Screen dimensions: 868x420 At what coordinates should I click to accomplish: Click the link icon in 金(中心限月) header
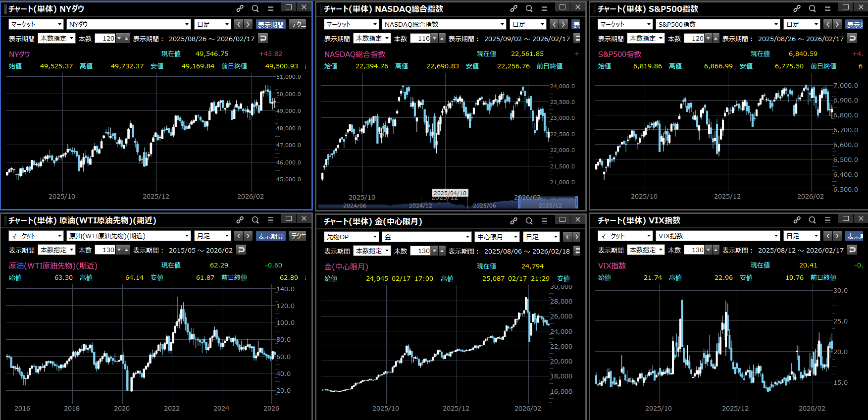(513, 220)
